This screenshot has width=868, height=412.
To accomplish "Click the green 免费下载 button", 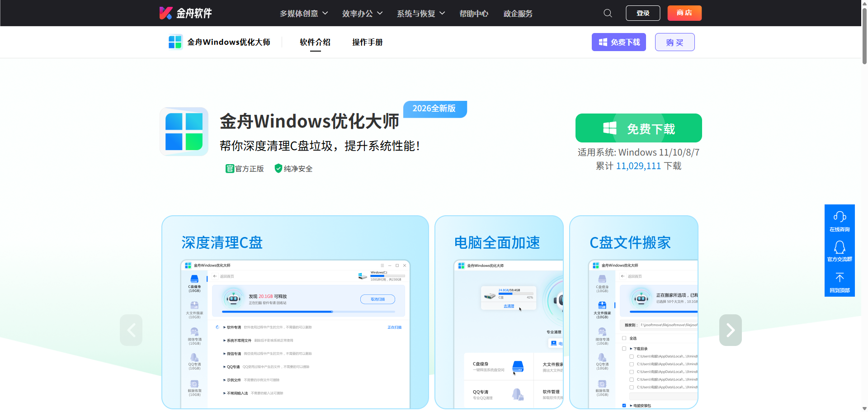I will [638, 128].
